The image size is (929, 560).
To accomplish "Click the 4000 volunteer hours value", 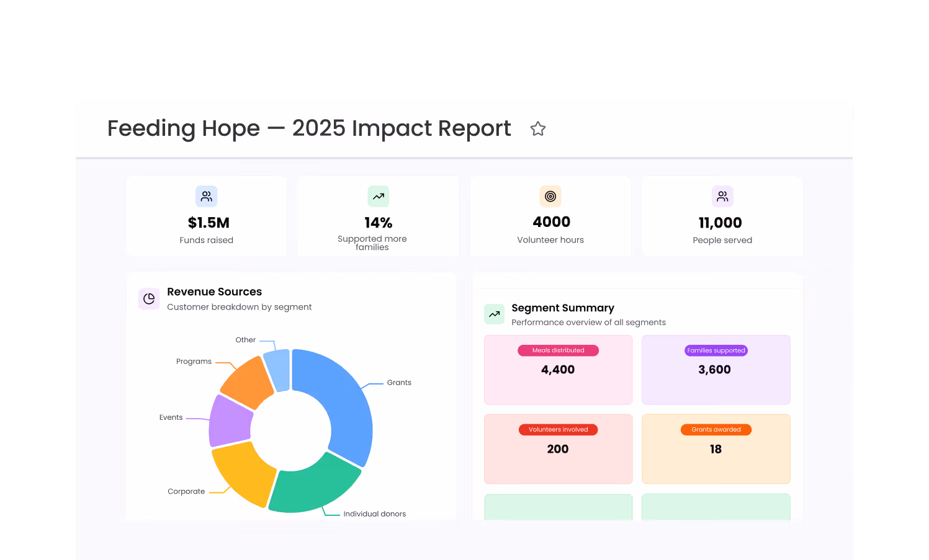I will (x=552, y=222).
